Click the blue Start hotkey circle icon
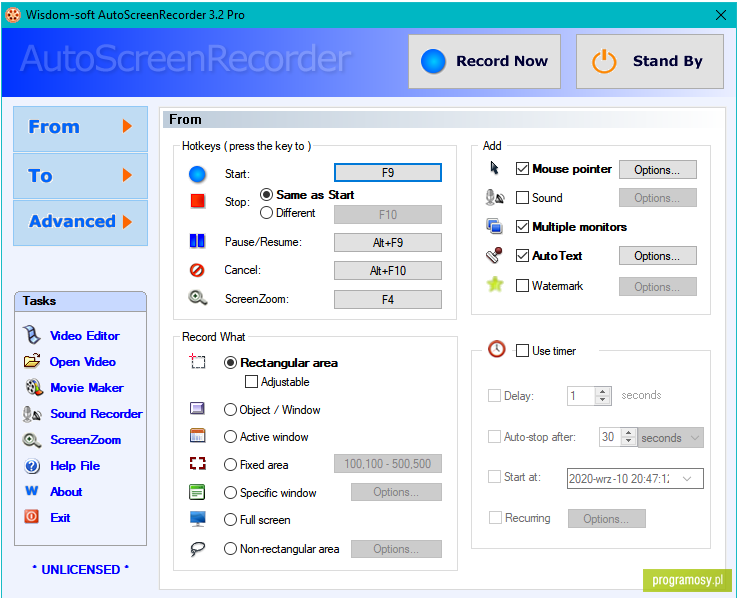This screenshot has height=598, width=738. click(197, 174)
